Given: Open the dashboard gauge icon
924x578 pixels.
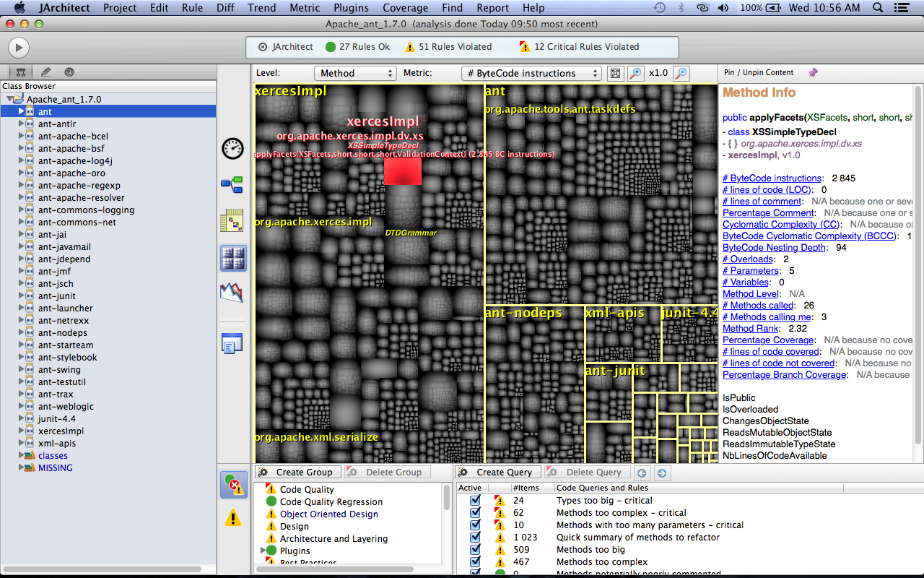Looking at the screenshot, I should coord(232,148).
